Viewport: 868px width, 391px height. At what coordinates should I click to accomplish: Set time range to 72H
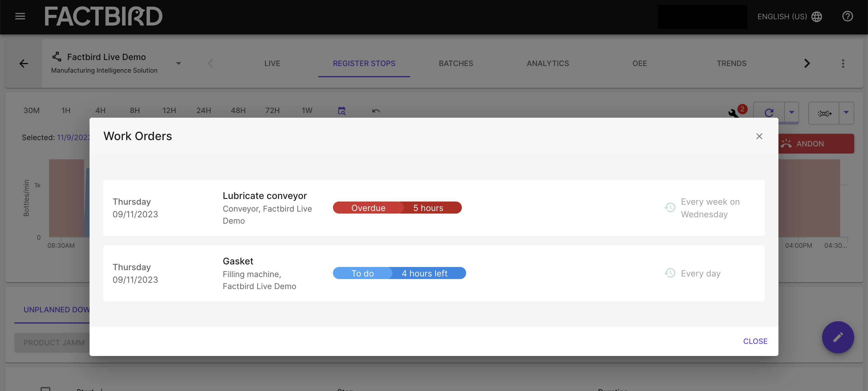click(x=272, y=111)
